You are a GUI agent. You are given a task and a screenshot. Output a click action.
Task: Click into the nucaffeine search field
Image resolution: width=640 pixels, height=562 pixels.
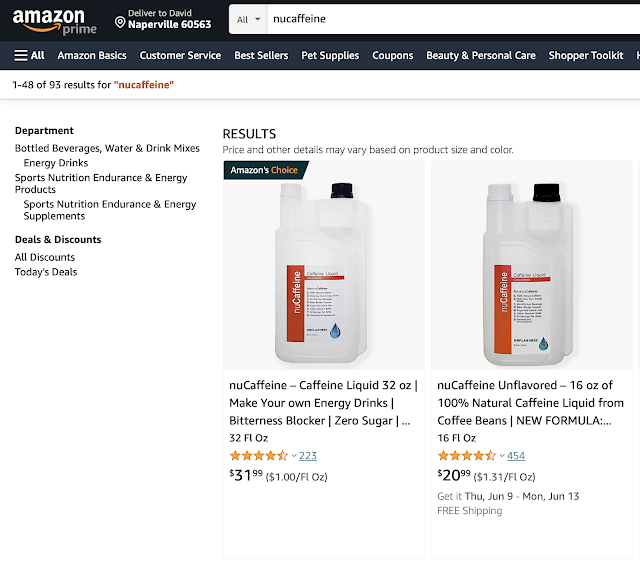coord(450,19)
